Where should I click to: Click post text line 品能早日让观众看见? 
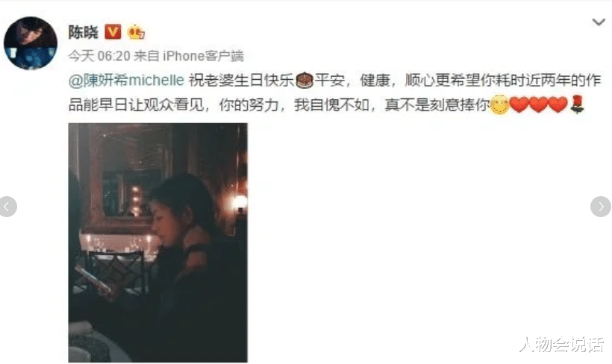coord(137,105)
